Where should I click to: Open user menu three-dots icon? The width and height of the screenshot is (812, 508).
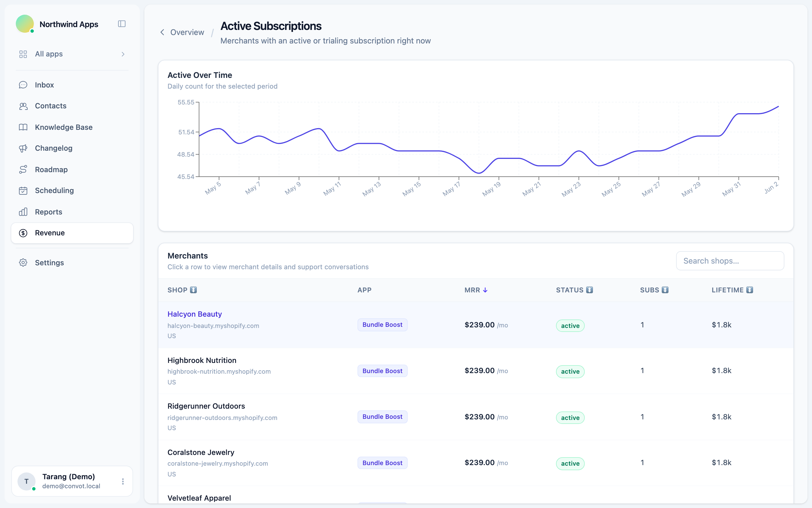(x=123, y=481)
